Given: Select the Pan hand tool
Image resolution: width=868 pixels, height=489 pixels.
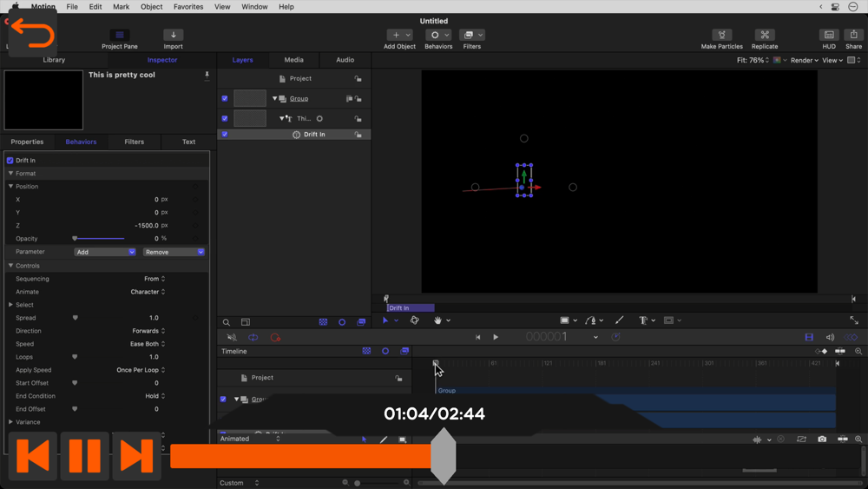Looking at the screenshot, I should point(437,320).
